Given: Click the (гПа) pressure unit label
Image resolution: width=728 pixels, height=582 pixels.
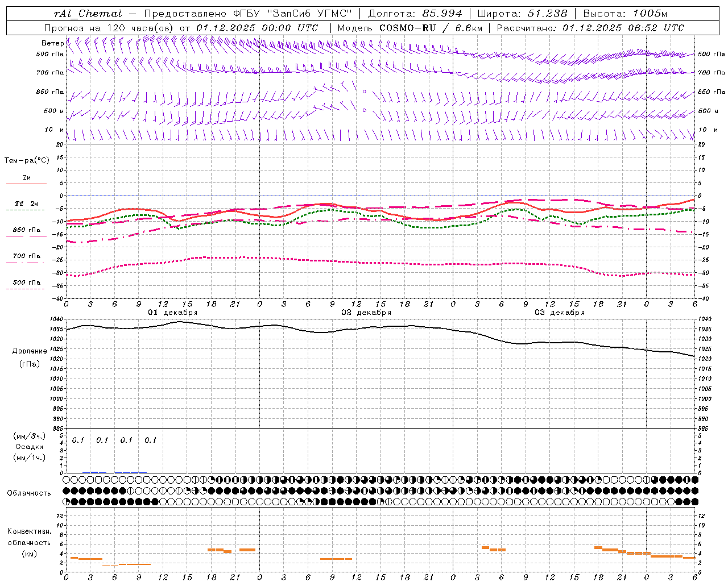Looking at the screenshot, I should [x=30, y=364].
